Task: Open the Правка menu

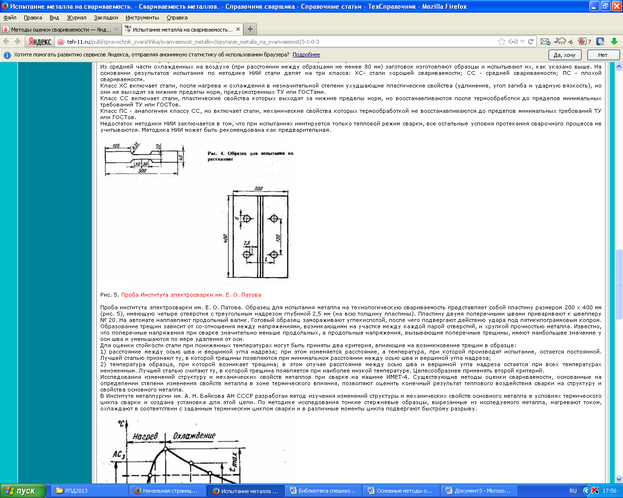Action: [x=33, y=17]
